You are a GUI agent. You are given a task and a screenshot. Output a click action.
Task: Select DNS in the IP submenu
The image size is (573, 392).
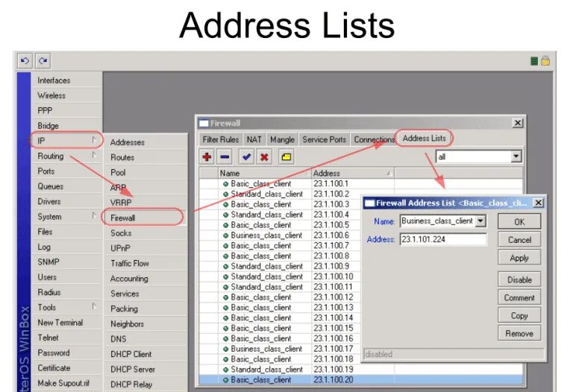(x=145, y=339)
